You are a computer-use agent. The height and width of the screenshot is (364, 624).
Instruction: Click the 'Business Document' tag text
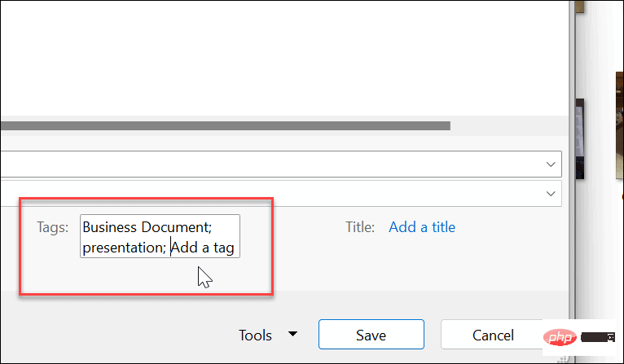coord(145,227)
